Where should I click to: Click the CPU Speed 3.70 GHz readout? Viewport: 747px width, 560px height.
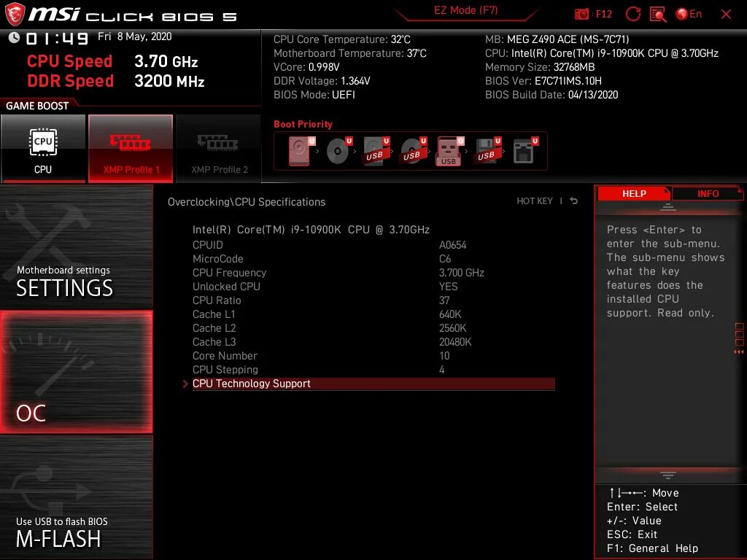click(x=112, y=61)
